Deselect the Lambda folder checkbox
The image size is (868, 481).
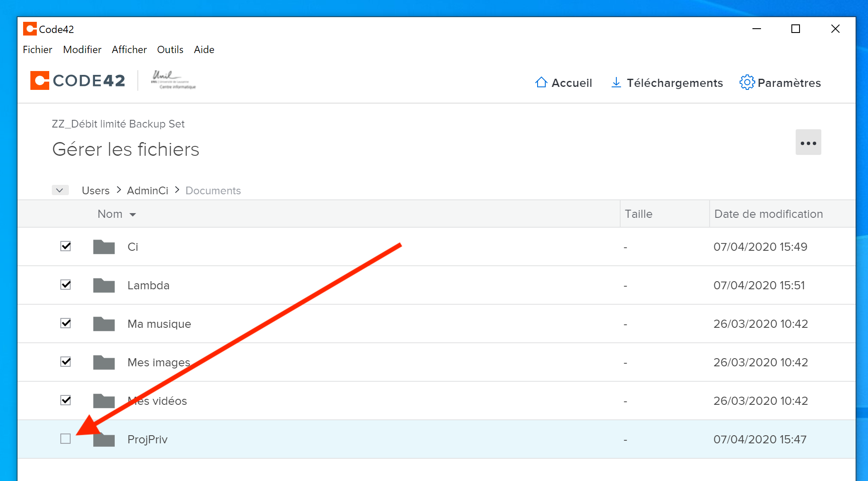point(65,285)
